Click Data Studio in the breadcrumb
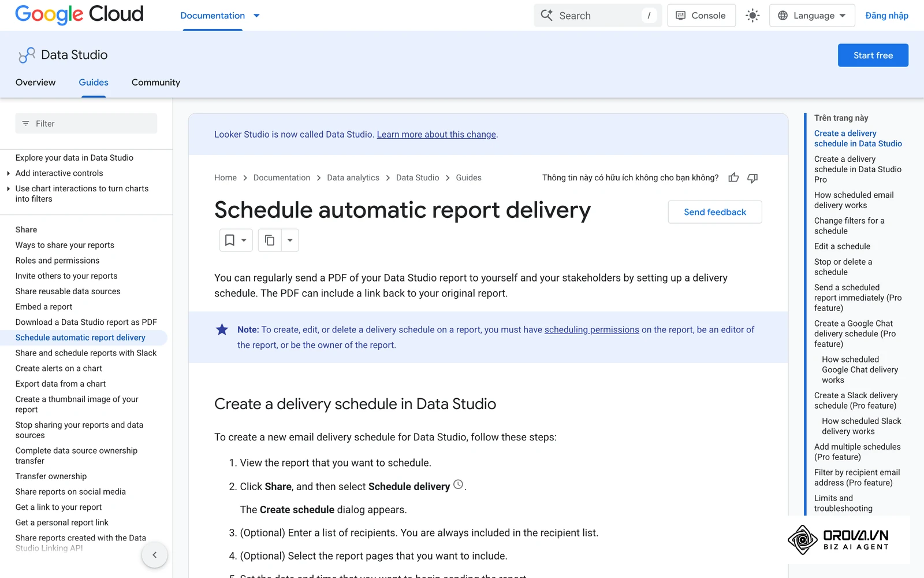 point(418,177)
